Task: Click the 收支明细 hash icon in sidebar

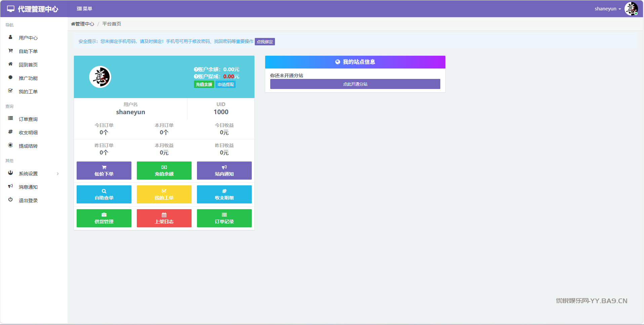Action: pyautogui.click(x=10, y=132)
